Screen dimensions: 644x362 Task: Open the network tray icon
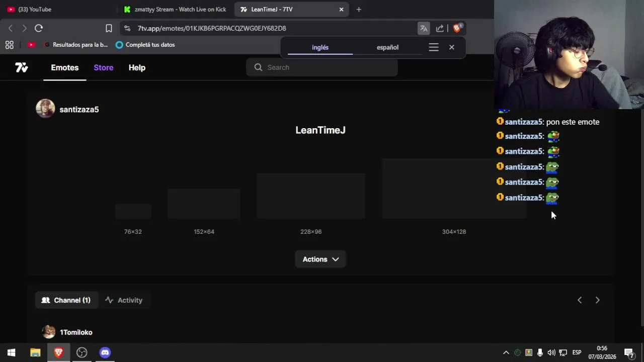[563, 352]
